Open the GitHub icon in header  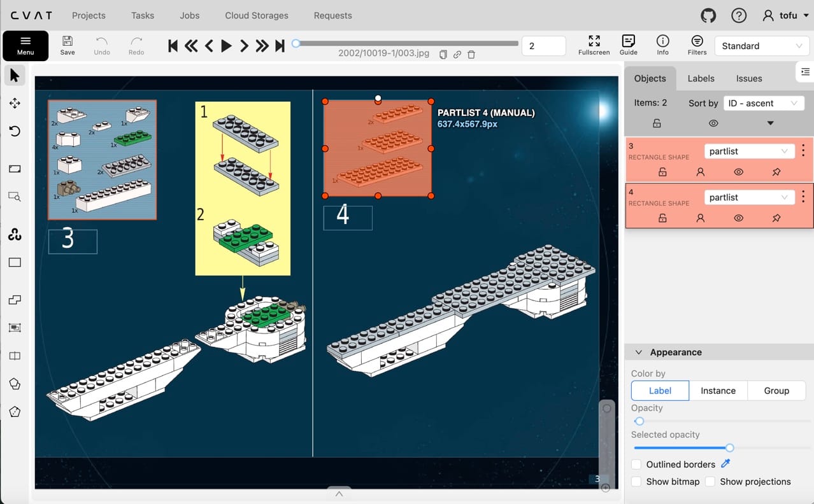click(x=708, y=15)
